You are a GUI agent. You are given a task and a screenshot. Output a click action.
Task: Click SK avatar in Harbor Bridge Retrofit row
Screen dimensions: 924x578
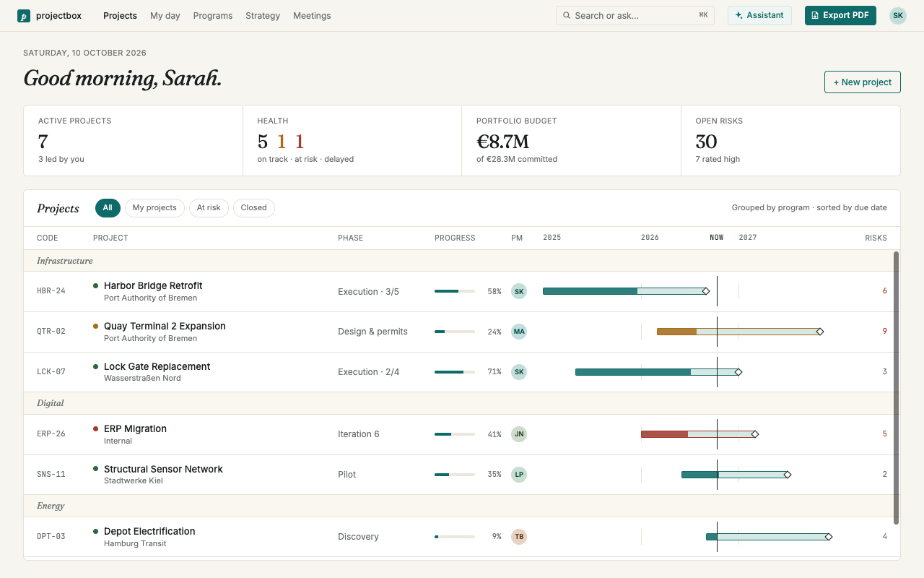pyautogui.click(x=519, y=291)
